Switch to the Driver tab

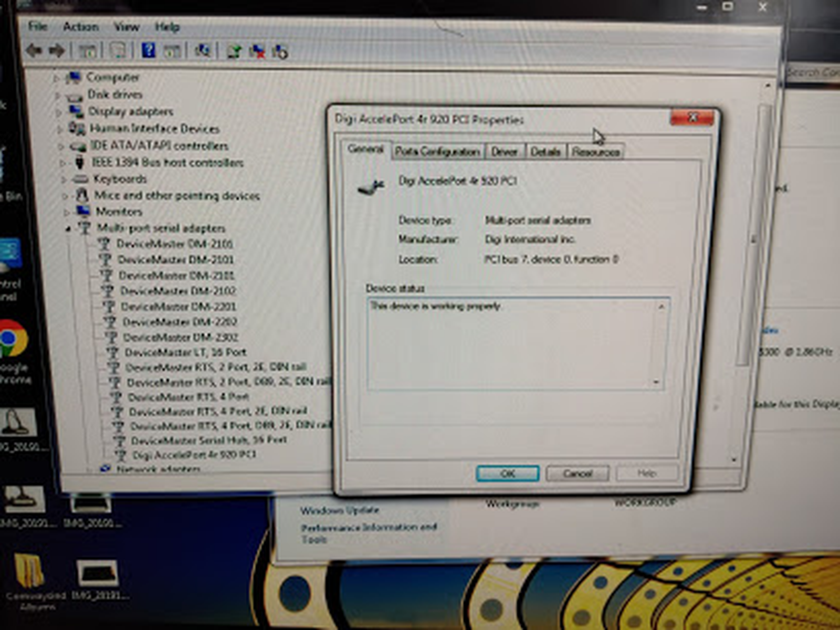(505, 152)
